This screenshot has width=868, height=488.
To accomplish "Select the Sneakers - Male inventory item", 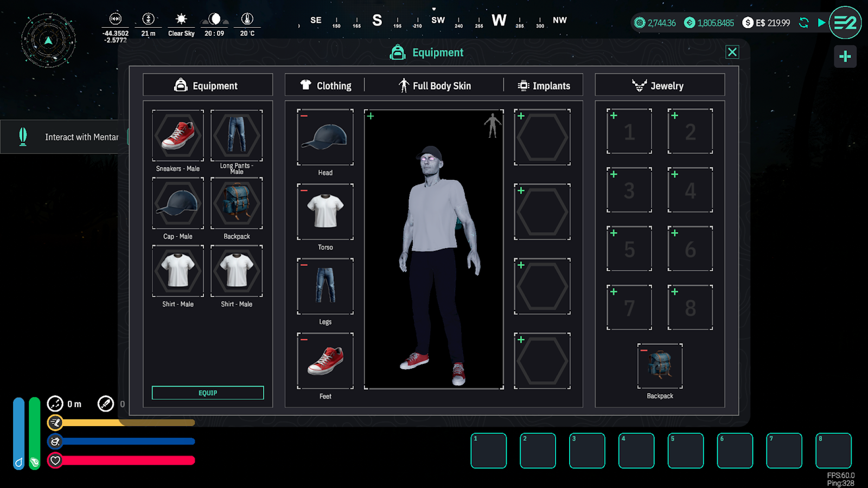I will [x=178, y=136].
